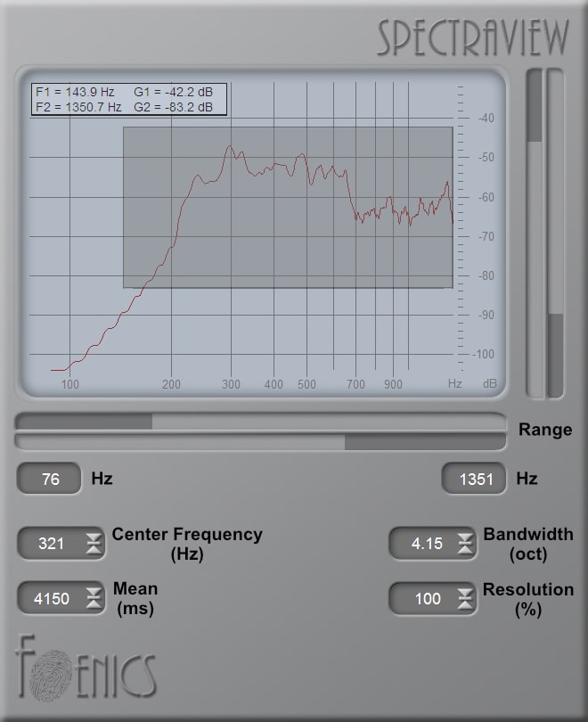This screenshot has width=588, height=722.
Task: Click the Center Frequency value field showing 321
Action: tap(52, 544)
